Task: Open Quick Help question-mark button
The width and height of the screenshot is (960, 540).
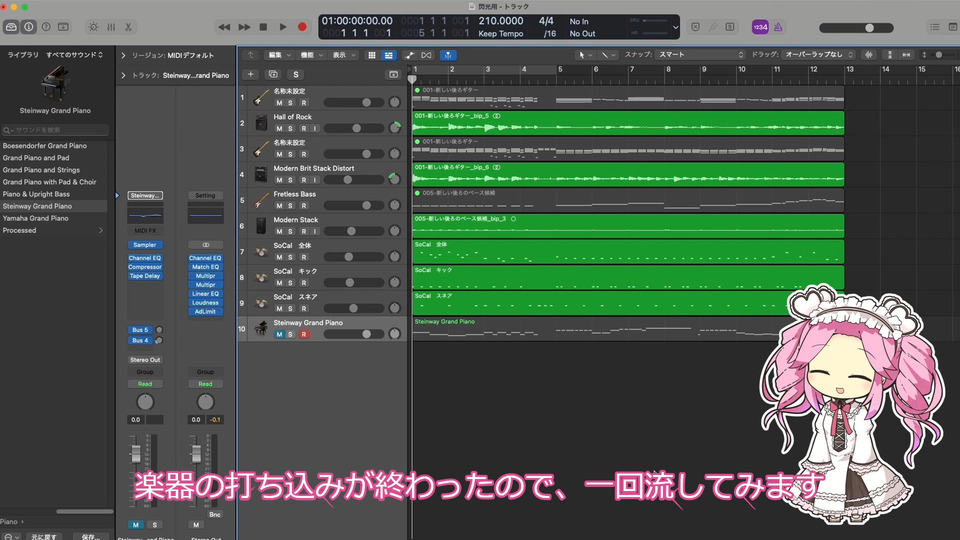Action: [46, 27]
